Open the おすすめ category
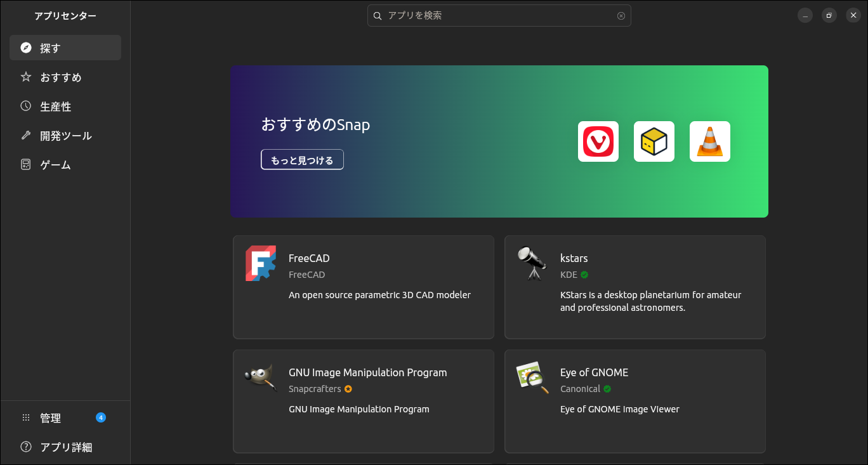This screenshot has width=868, height=465. [65, 77]
